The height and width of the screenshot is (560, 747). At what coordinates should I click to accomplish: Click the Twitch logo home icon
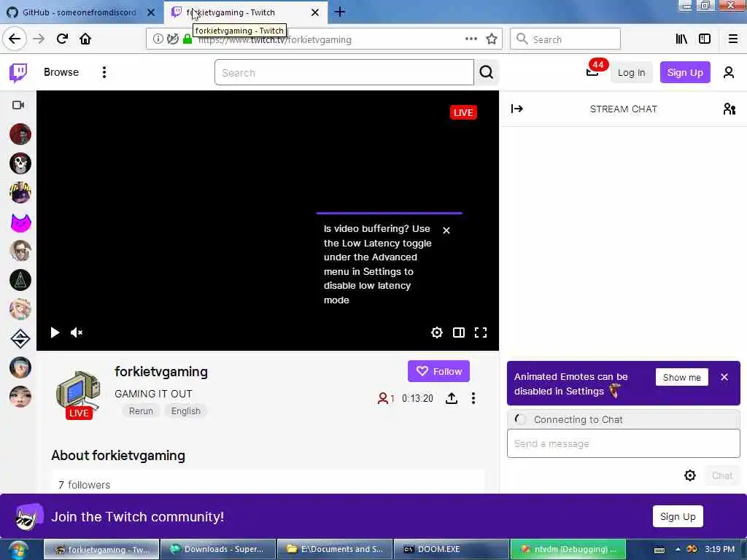pyautogui.click(x=18, y=72)
